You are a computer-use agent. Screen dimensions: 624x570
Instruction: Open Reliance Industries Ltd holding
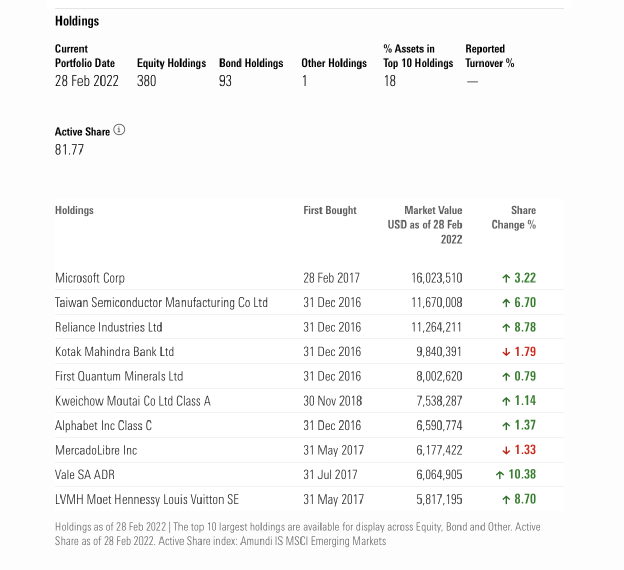109,327
